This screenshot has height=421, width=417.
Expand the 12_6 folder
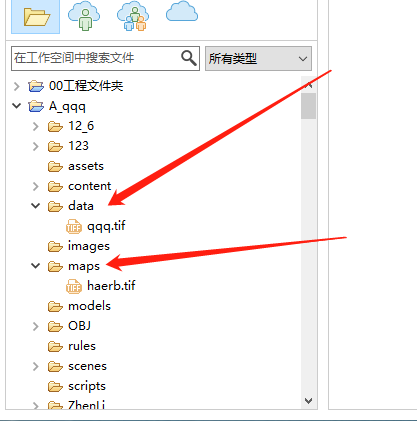[x=36, y=126]
